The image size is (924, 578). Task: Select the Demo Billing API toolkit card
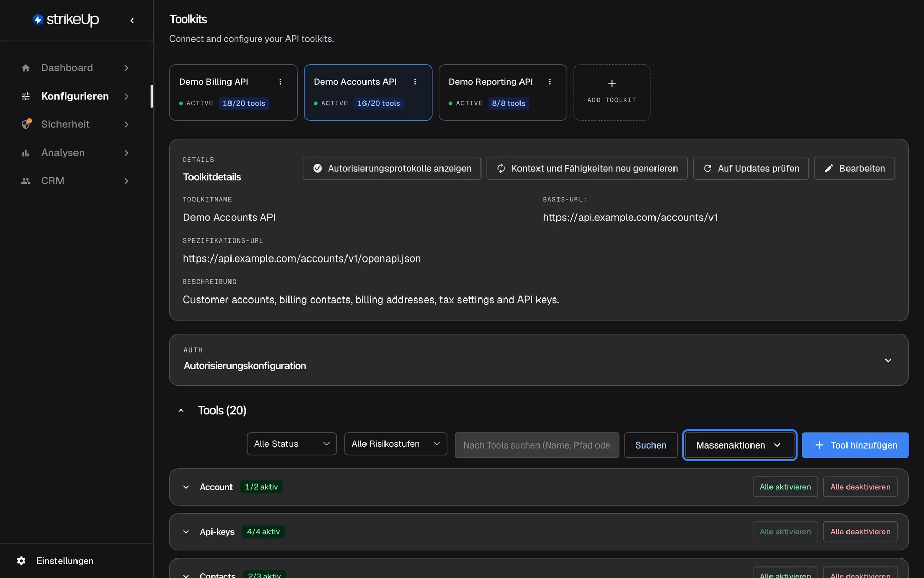[234, 92]
